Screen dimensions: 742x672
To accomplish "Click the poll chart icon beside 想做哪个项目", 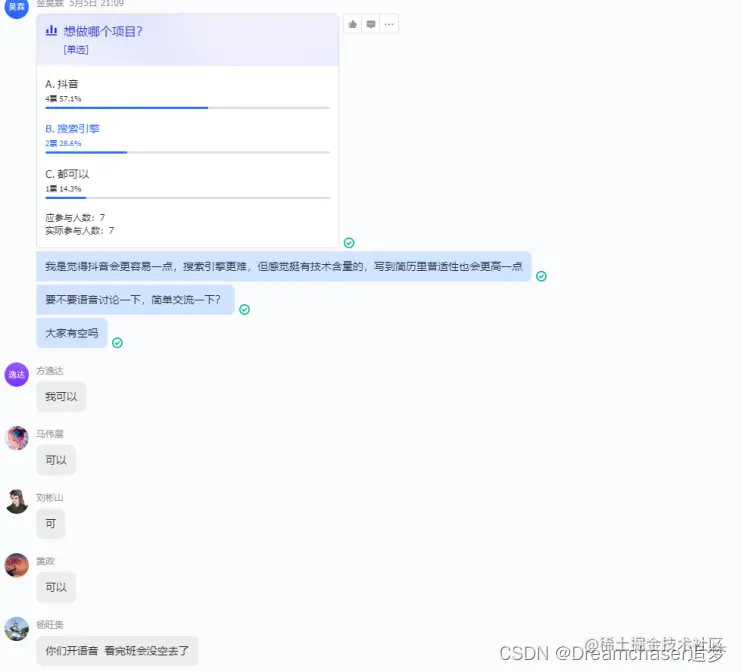I will click(x=51, y=31).
